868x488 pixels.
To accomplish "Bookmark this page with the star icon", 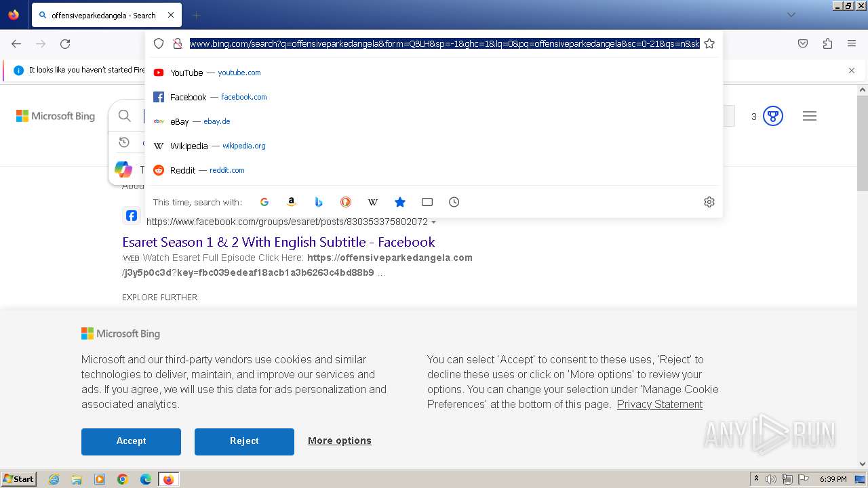I will click(x=709, y=43).
